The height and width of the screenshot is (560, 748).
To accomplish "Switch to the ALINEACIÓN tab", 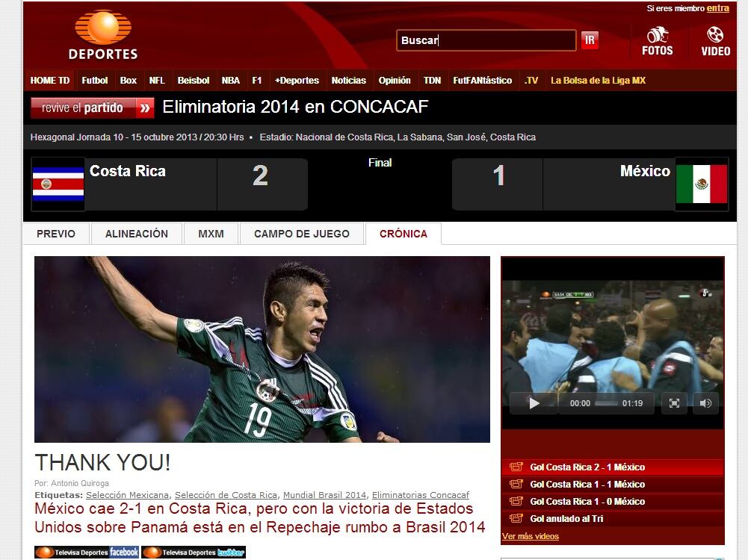I will [x=136, y=234].
